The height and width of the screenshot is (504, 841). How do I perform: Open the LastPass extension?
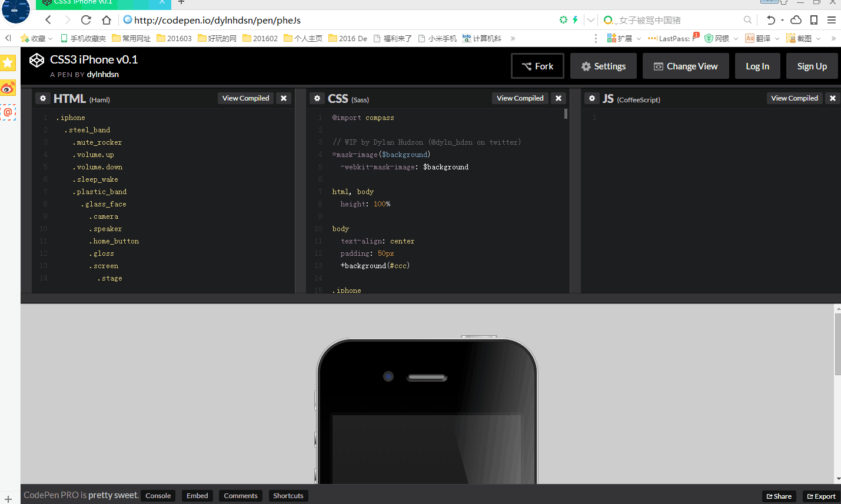pos(672,38)
